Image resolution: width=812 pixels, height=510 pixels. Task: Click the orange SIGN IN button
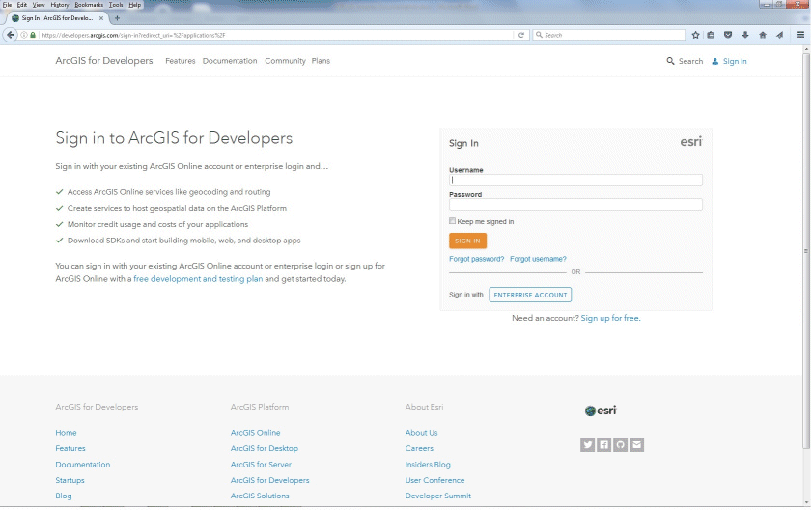467,241
